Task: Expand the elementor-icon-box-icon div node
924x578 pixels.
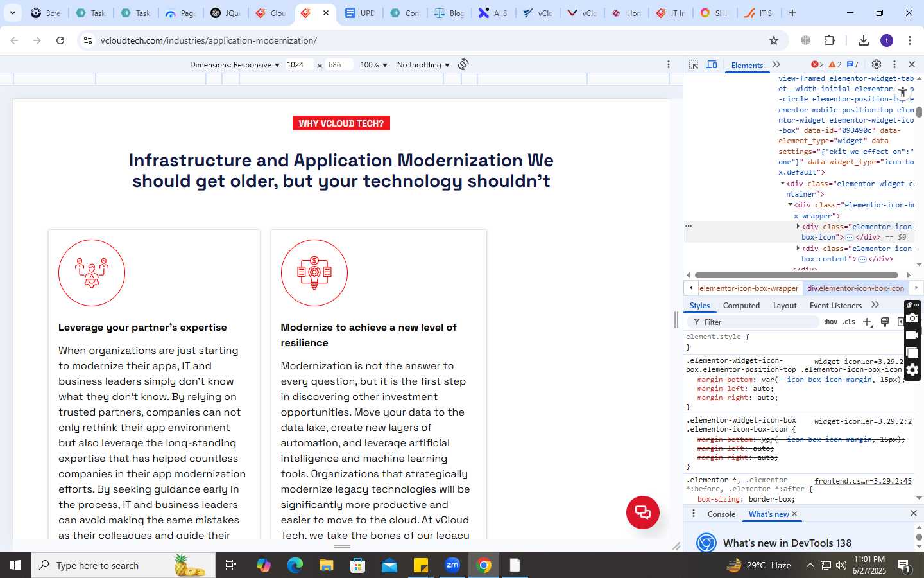Action: coord(798,227)
